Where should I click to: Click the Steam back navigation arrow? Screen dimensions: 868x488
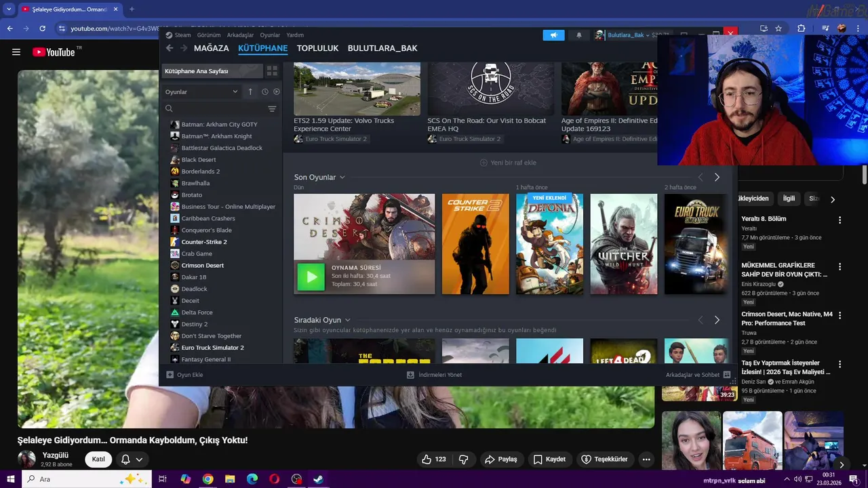click(x=170, y=48)
